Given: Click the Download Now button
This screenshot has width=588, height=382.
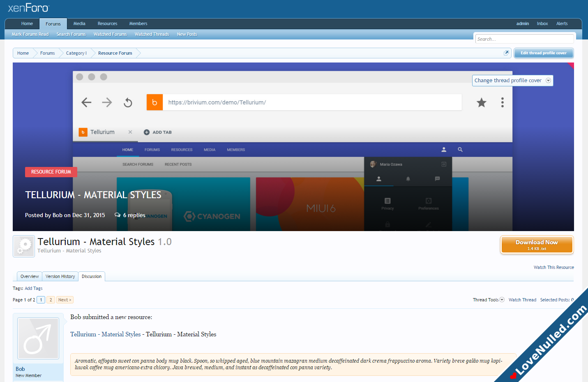Looking at the screenshot, I should pos(537,245).
